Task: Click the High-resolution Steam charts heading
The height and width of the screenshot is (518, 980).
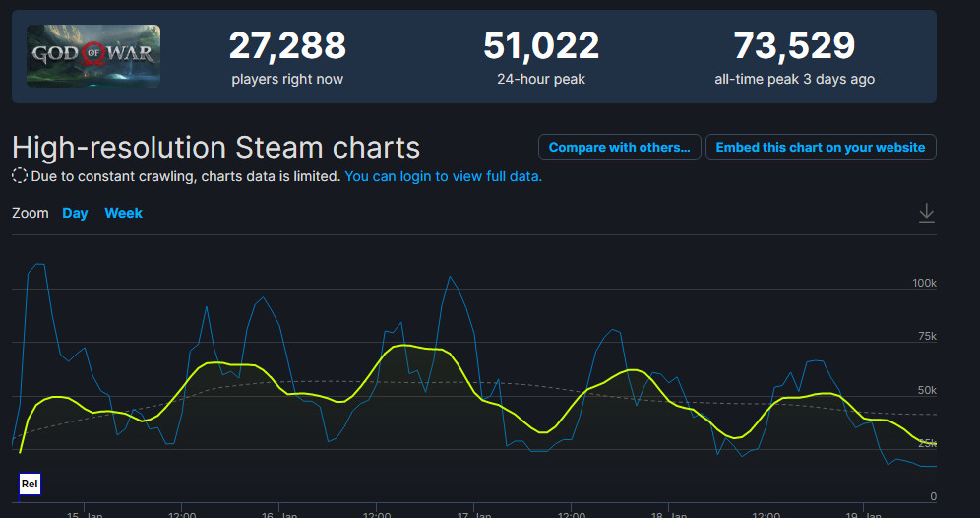Action: 215,148
